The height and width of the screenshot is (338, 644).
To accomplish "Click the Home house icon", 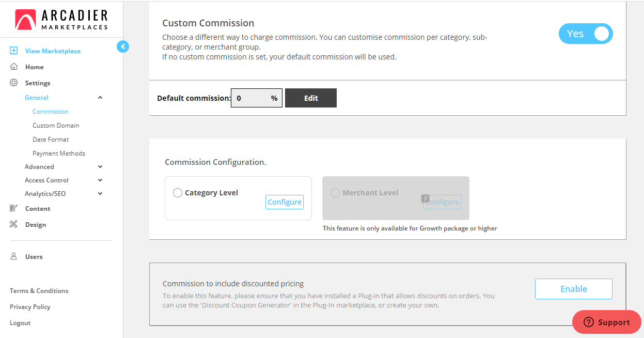I will pyautogui.click(x=14, y=67).
